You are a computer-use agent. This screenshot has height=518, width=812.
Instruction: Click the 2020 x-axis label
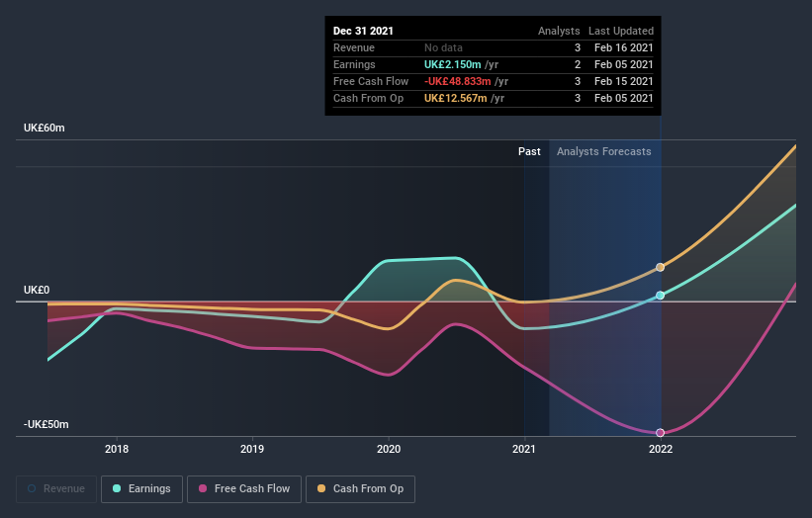389,449
